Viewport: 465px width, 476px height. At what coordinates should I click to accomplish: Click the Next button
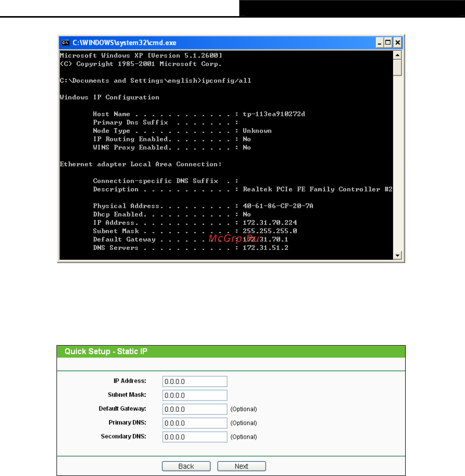click(x=242, y=466)
